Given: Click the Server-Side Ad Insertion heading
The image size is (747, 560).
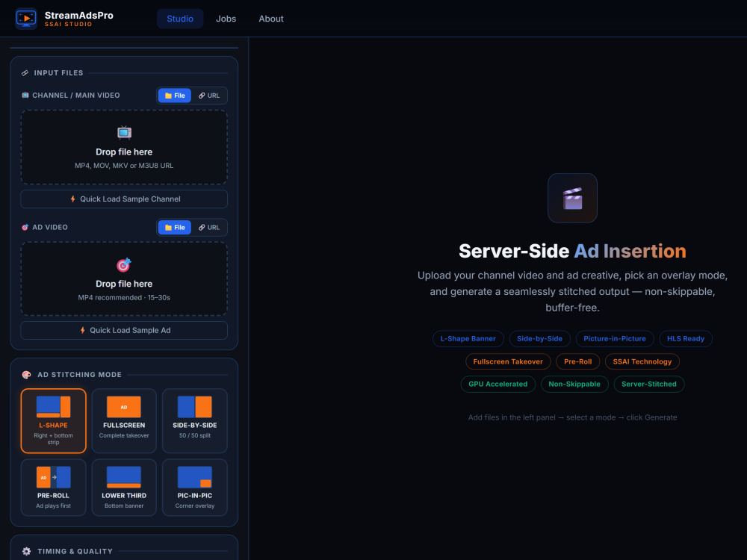Looking at the screenshot, I should pyautogui.click(x=572, y=251).
